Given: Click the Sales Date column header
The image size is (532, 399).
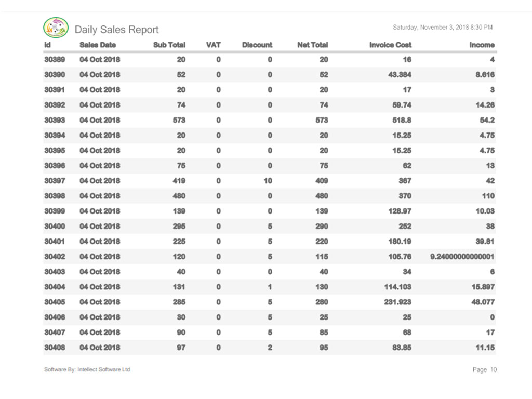Looking at the screenshot, I should [x=98, y=45].
